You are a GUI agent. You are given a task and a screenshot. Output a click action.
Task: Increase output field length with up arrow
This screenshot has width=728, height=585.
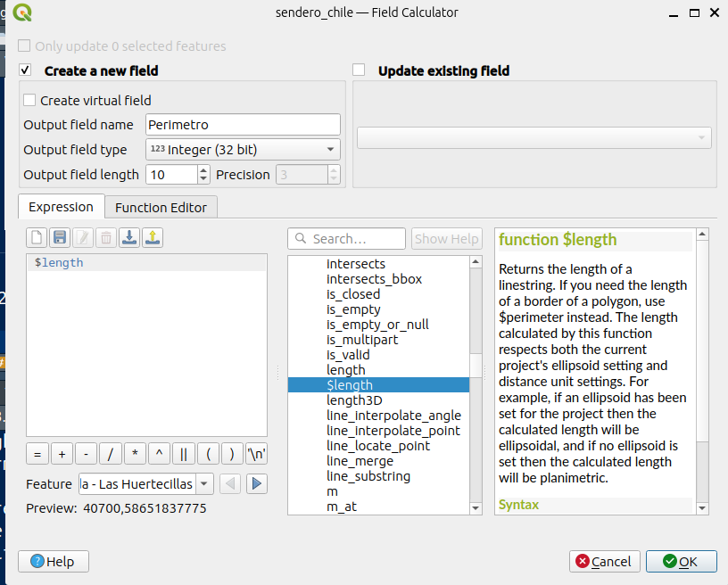pos(203,169)
